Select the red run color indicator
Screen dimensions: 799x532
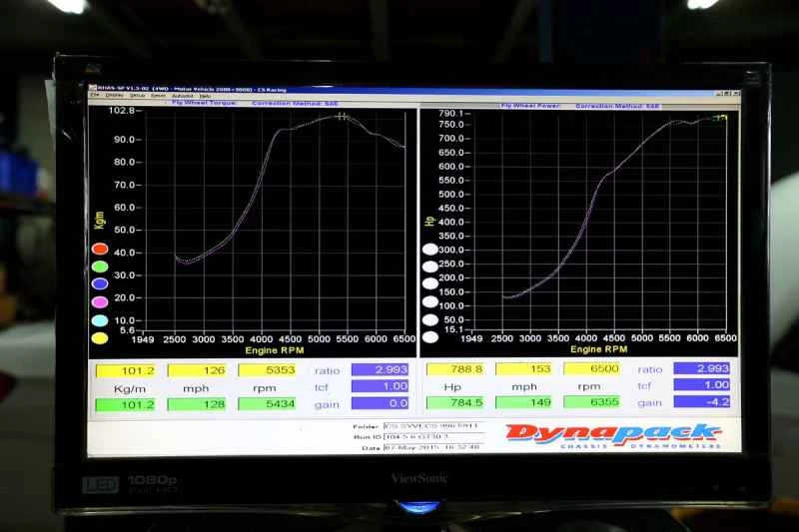pos(100,250)
